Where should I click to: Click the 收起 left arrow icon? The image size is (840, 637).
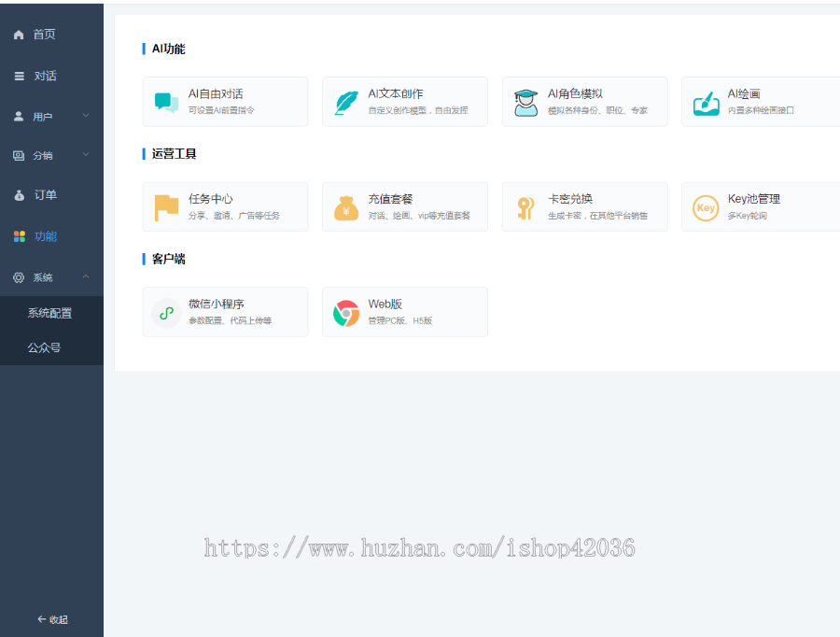pos(41,619)
